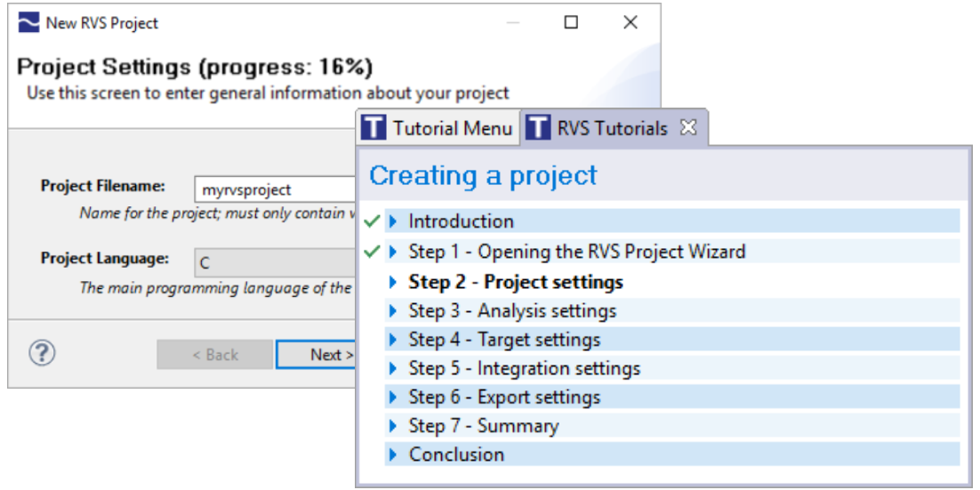This screenshot has width=980, height=490.
Task: Switch to the Tutorial Menu tab
Action: (x=438, y=128)
